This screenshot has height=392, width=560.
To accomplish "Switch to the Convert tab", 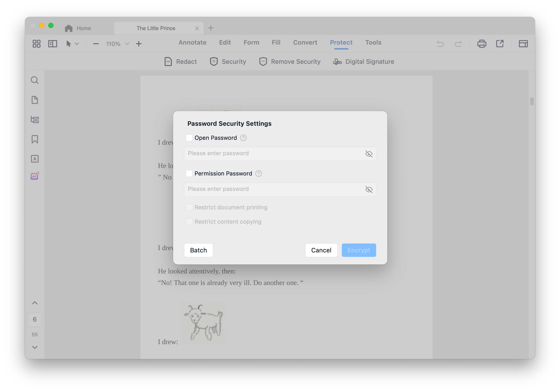I will point(305,42).
